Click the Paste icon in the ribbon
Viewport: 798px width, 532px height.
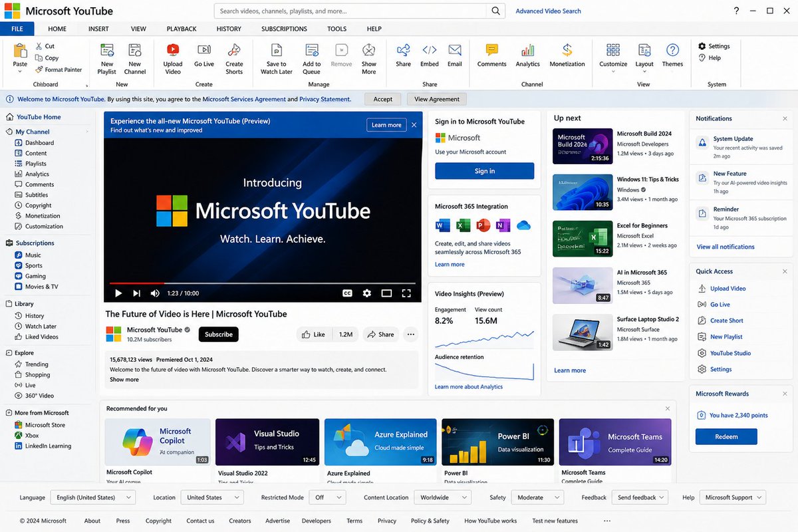pos(21,51)
